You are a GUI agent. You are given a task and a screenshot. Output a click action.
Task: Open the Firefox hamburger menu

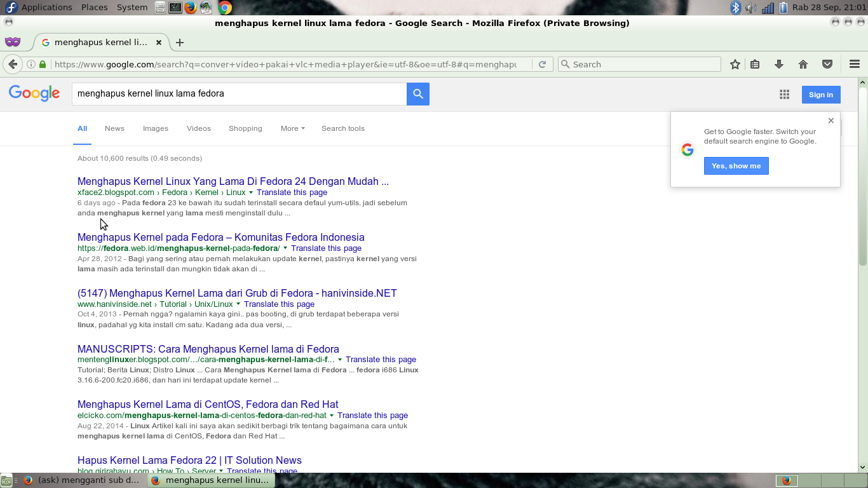click(x=855, y=64)
